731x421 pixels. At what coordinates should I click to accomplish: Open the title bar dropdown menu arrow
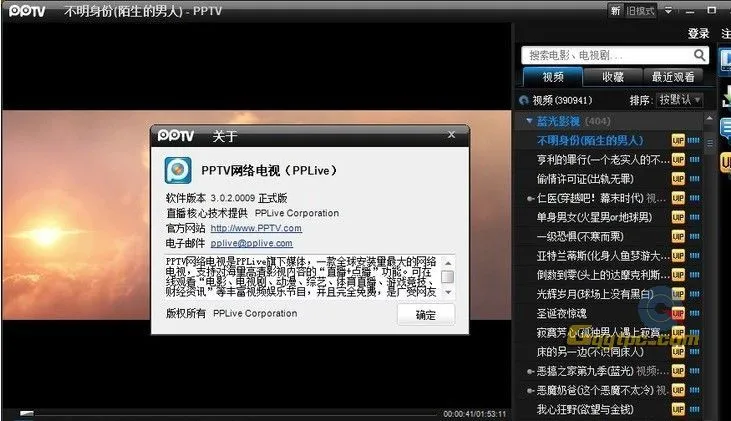pyautogui.click(x=668, y=10)
